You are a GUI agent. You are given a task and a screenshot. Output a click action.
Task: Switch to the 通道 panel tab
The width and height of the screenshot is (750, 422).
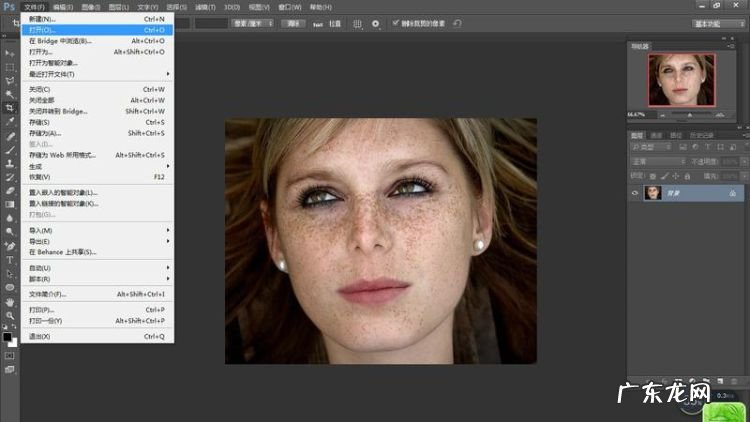(656, 135)
